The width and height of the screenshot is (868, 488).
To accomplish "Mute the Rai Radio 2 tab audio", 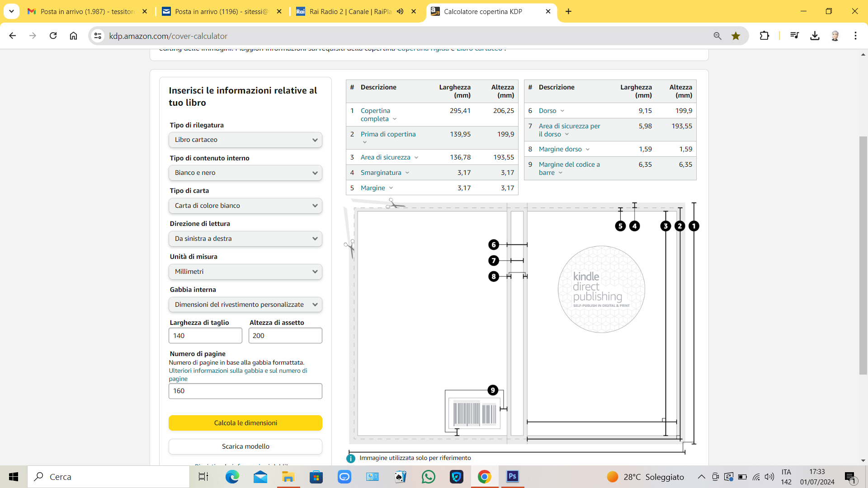I will pyautogui.click(x=400, y=11).
